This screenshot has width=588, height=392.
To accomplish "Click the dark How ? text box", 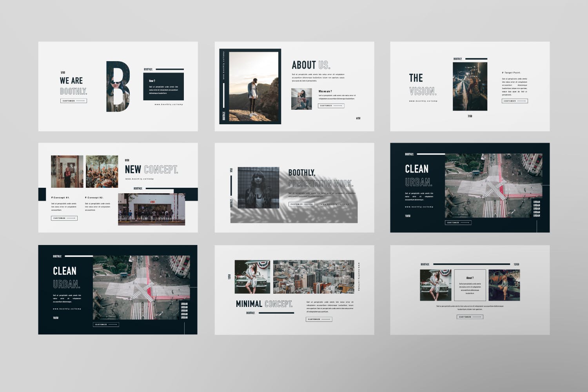I will (x=163, y=86).
